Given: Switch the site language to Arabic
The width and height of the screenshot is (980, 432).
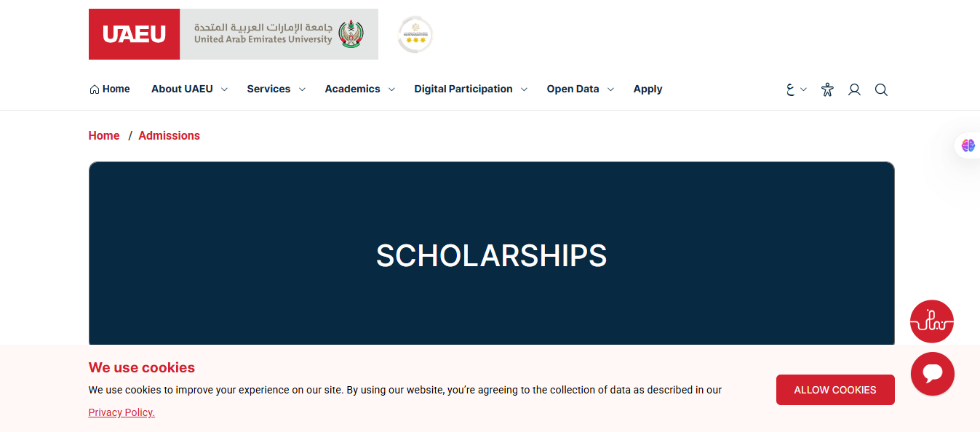Looking at the screenshot, I should [x=792, y=89].
